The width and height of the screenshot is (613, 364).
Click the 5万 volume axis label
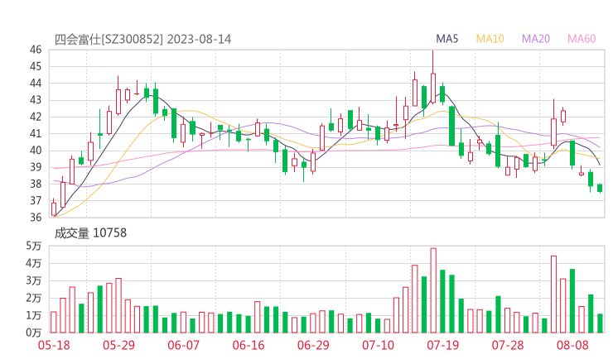coord(34,246)
